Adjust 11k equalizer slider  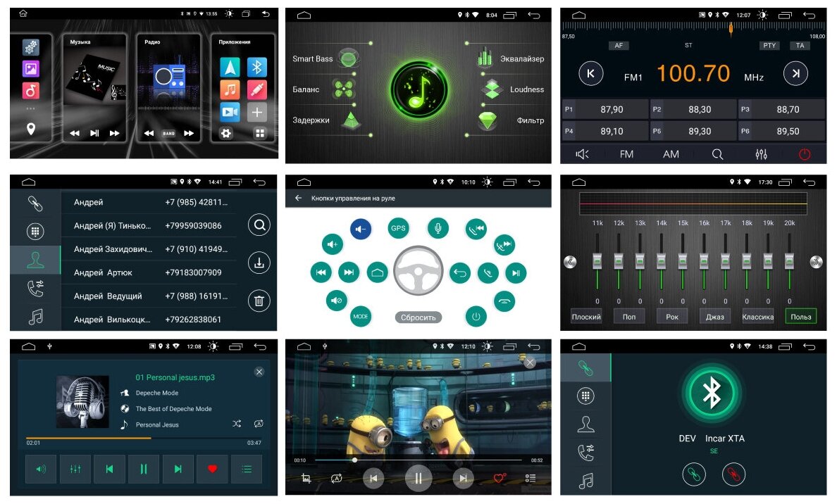(597, 261)
